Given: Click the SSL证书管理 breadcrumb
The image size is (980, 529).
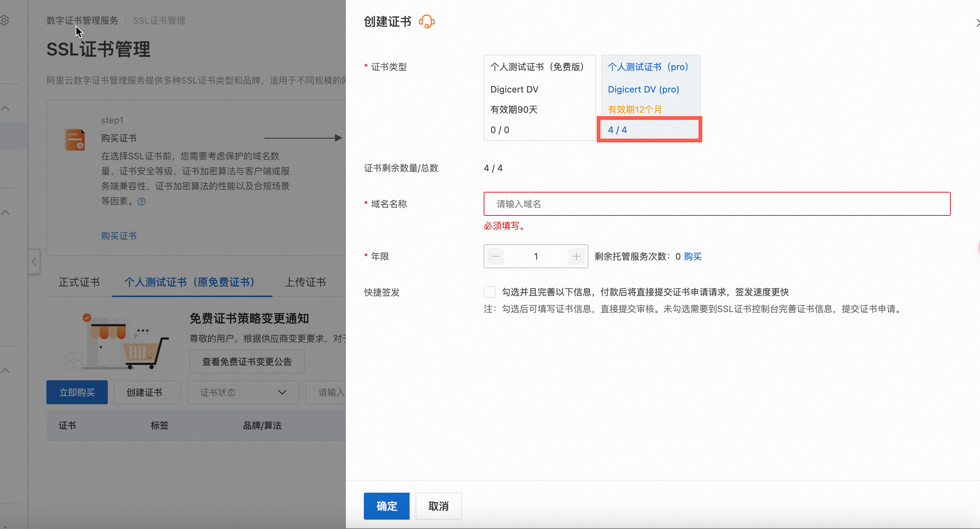Looking at the screenshot, I should tap(159, 21).
